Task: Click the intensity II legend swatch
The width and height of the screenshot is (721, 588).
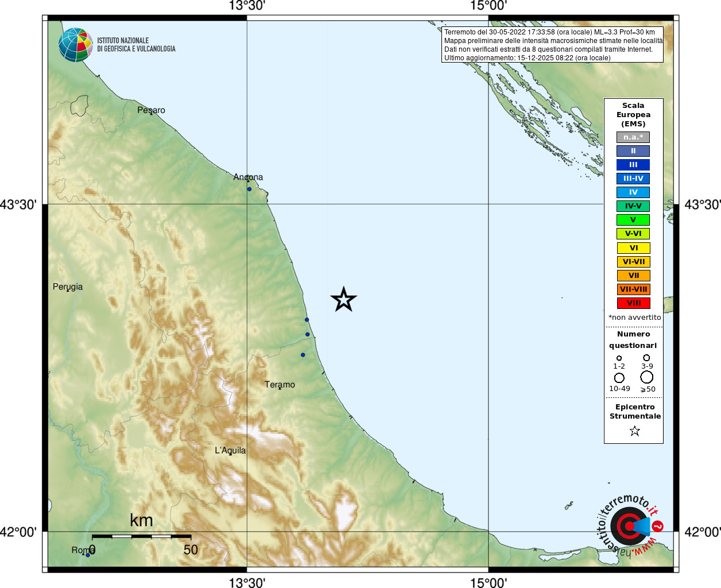Action: [633, 151]
